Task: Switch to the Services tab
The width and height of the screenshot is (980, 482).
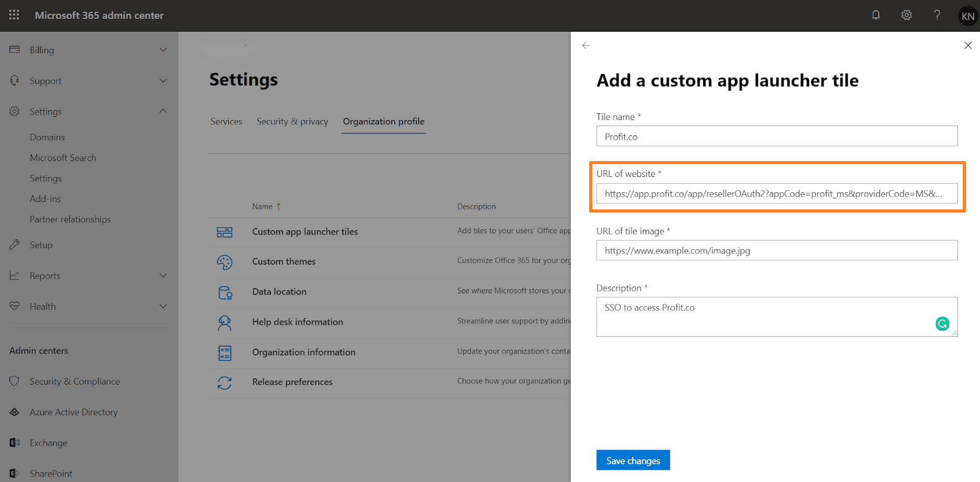Action: tap(227, 121)
